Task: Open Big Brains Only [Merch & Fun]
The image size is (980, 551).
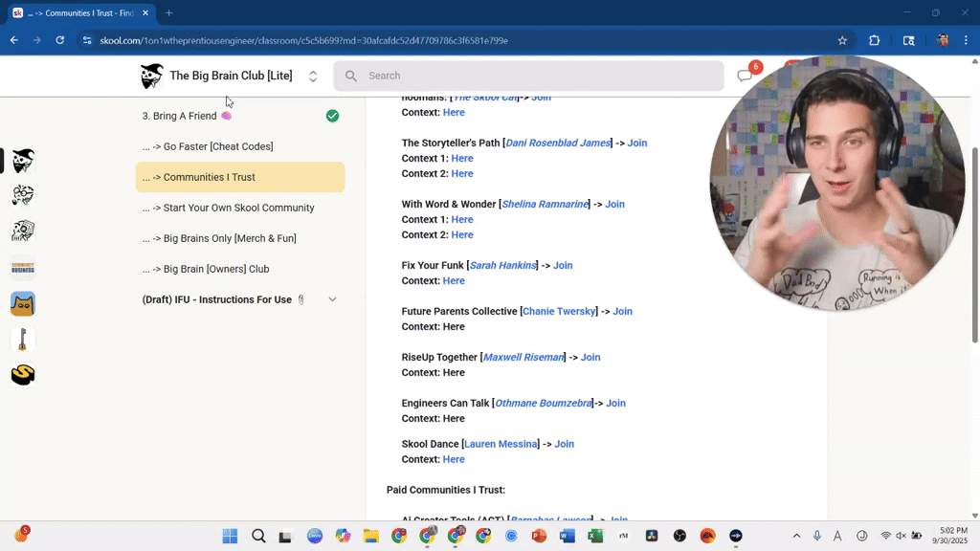Action: pos(240,238)
